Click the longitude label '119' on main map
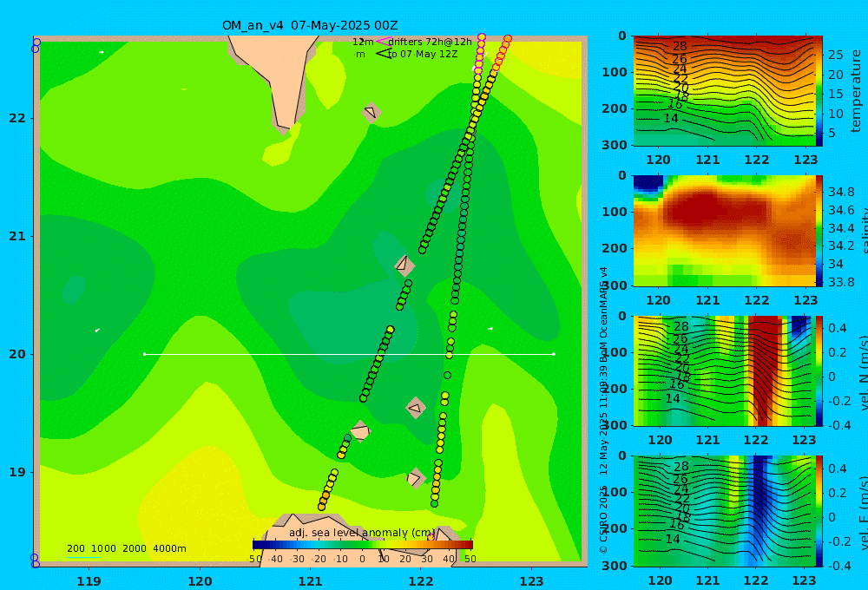The width and height of the screenshot is (868, 590). click(x=89, y=581)
